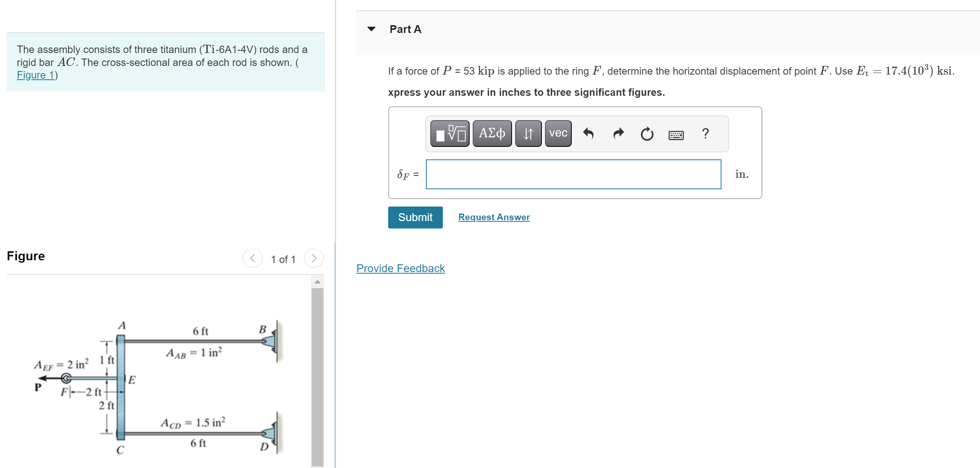The width and height of the screenshot is (980, 468).
Task: Submit the answer for Part A
Action: 415,217
